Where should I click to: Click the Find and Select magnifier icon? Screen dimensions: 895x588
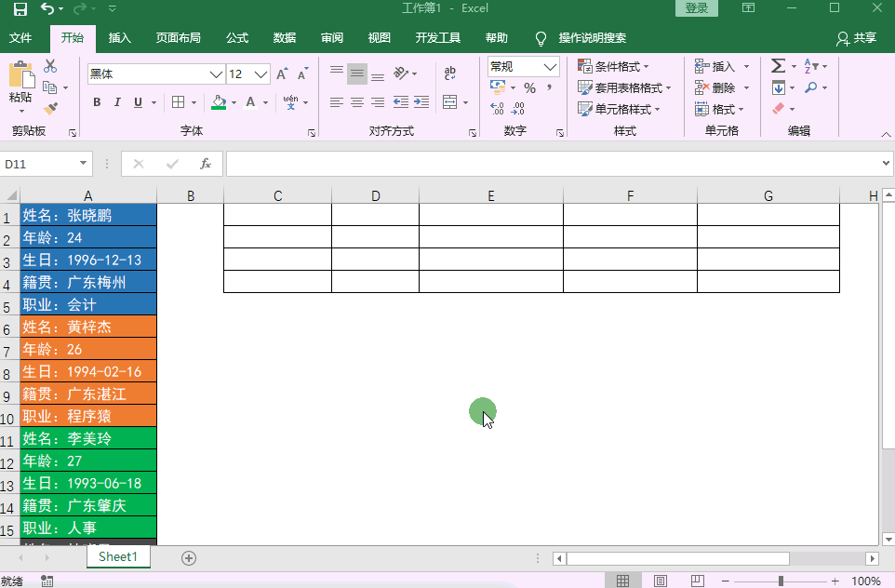810,87
